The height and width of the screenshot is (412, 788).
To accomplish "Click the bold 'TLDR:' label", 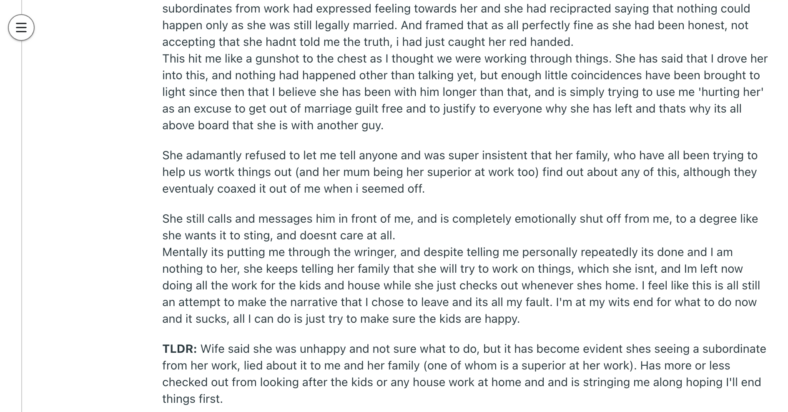I will (x=179, y=349).
